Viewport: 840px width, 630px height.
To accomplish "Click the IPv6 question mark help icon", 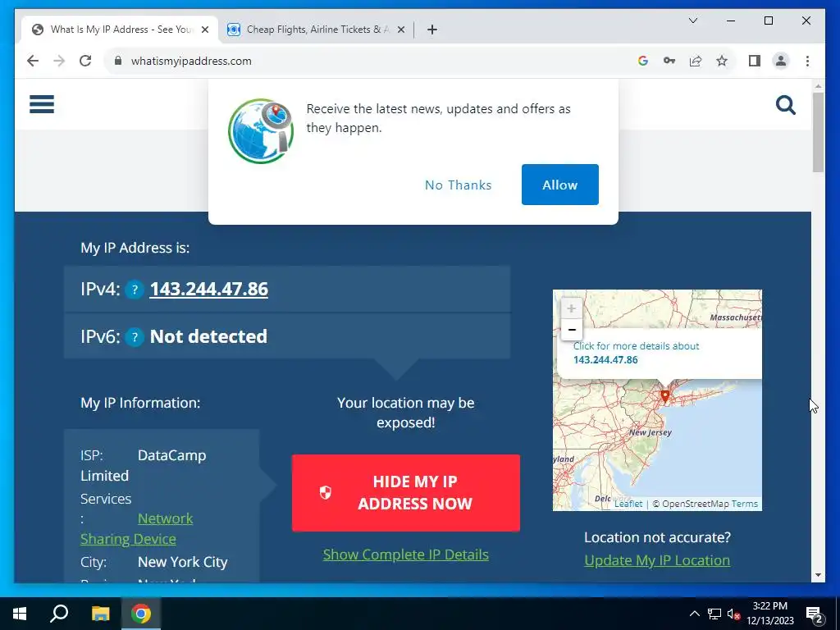I will click(135, 337).
